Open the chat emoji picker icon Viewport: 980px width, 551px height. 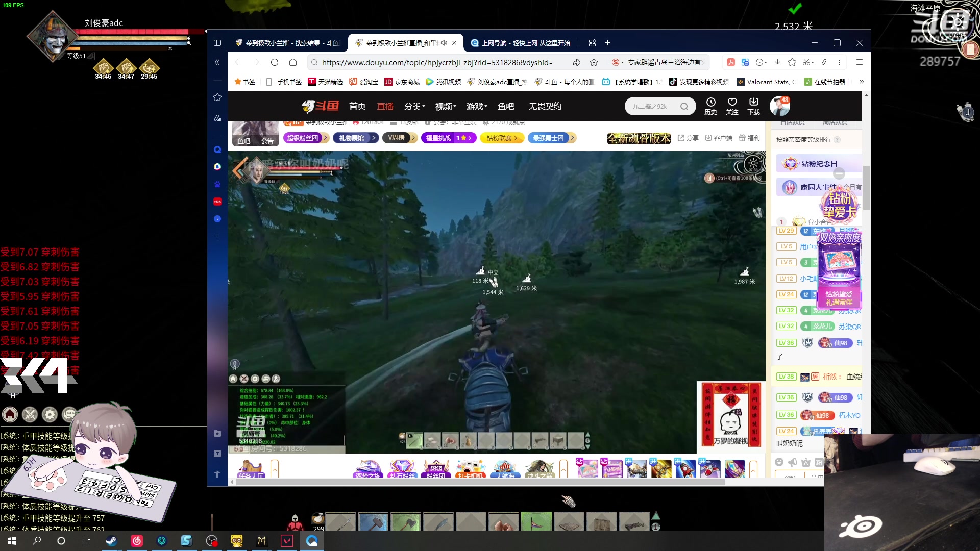[x=779, y=462]
